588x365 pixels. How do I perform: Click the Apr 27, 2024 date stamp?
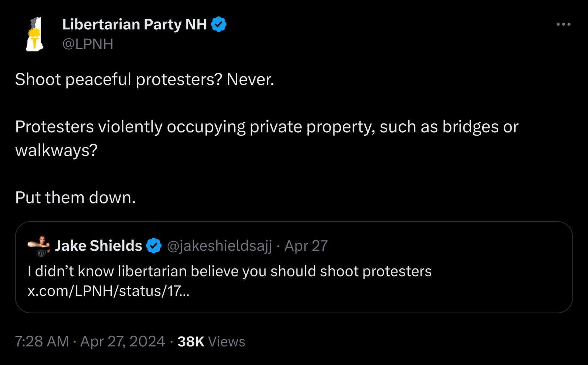(122, 341)
